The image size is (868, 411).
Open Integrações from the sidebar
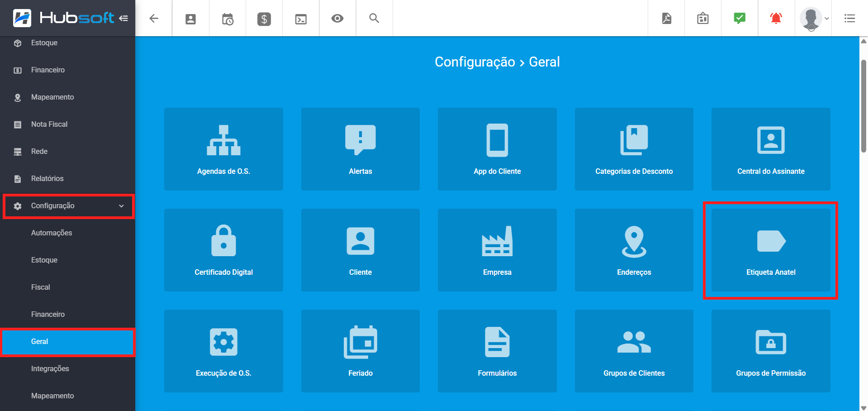[x=50, y=368]
